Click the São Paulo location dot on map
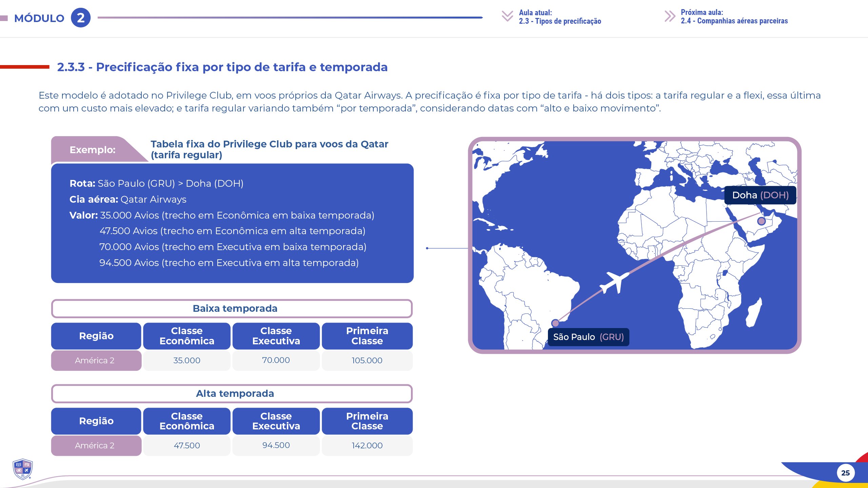This screenshot has height=488, width=868. point(555,323)
